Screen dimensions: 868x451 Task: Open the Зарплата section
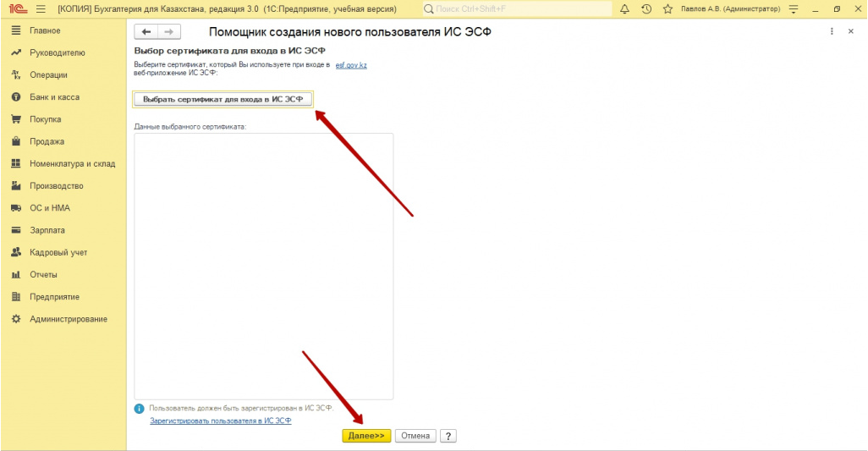[x=47, y=229]
